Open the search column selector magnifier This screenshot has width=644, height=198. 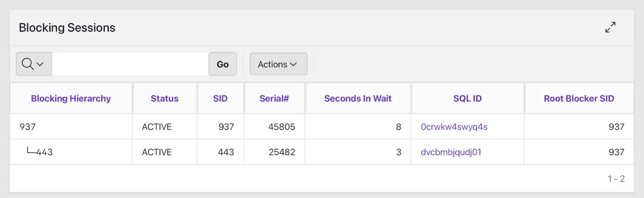point(33,64)
